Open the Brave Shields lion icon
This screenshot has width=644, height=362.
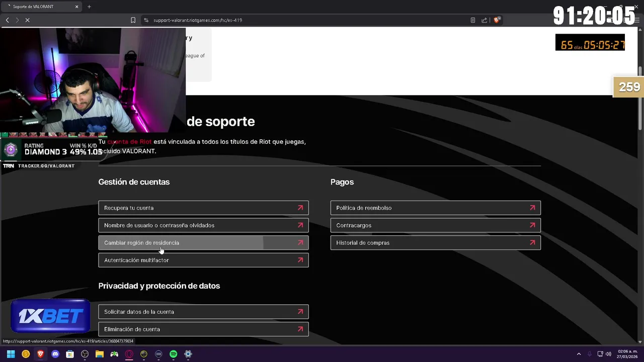(x=497, y=20)
